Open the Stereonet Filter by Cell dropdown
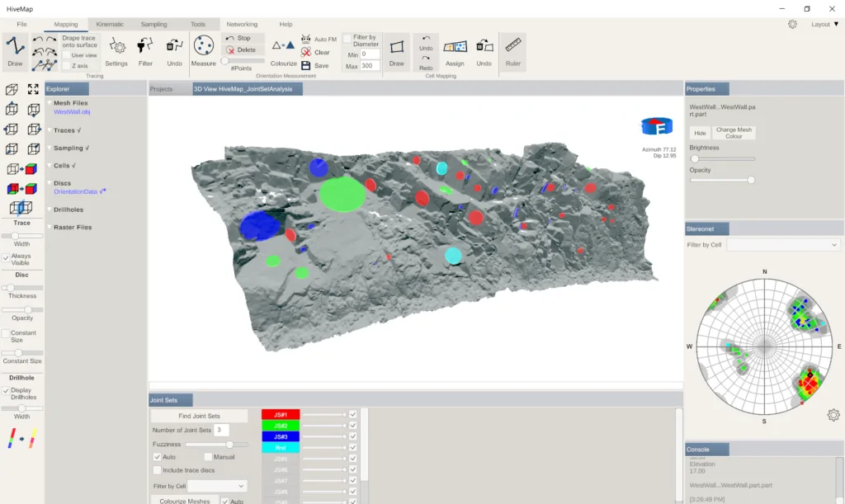The image size is (845, 504). 784,244
